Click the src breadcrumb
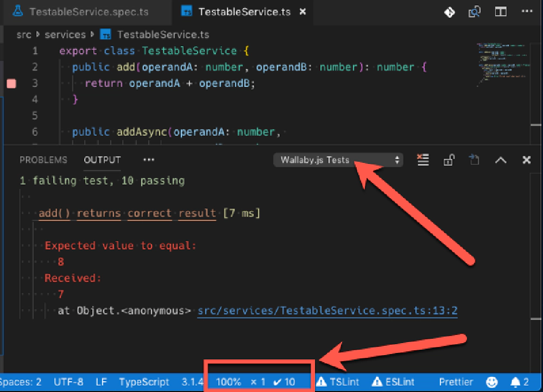This screenshot has height=392, width=543. [x=24, y=35]
